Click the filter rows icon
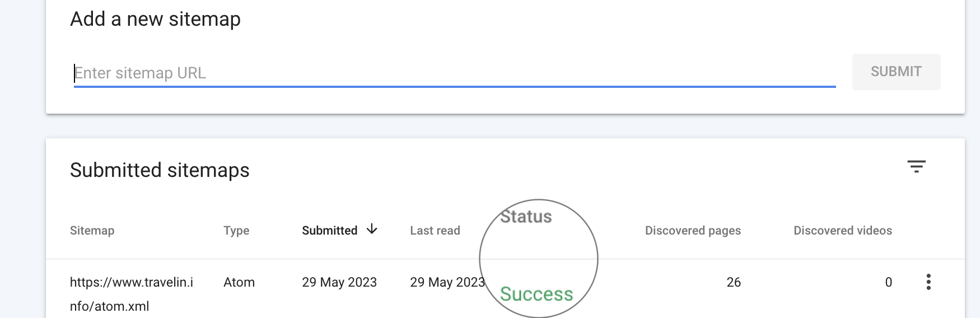This screenshot has height=318, width=980. (x=916, y=166)
